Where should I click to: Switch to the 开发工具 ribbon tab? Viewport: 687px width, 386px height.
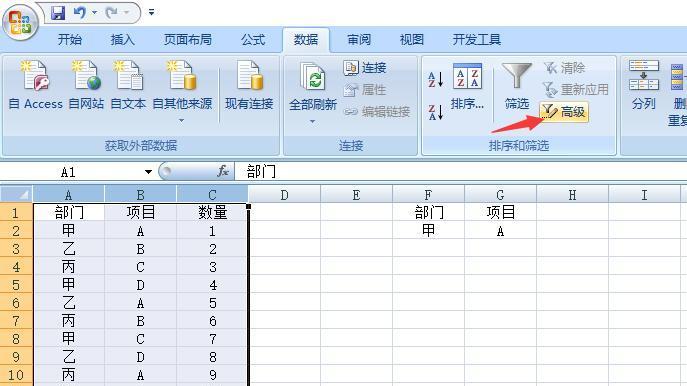[477, 40]
